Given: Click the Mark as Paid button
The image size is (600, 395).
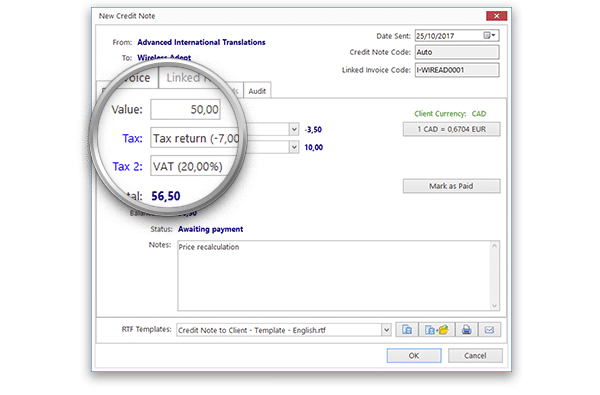Looking at the screenshot, I should [x=452, y=186].
